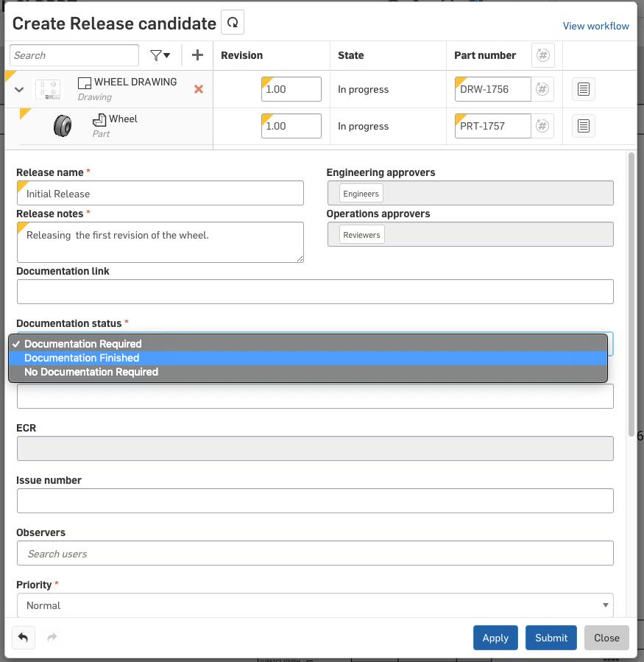Generate part number for DRW-1756 row

click(x=542, y=89)
